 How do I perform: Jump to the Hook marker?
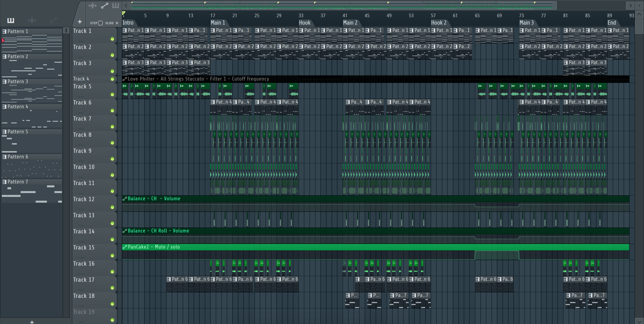pos(305,23)
